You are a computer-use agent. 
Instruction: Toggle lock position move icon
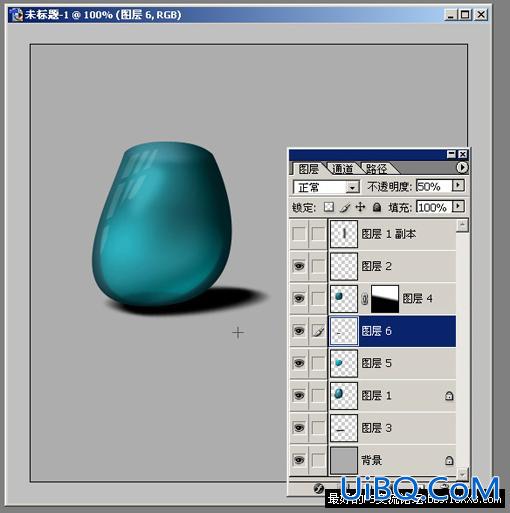(x=360, y=207)
